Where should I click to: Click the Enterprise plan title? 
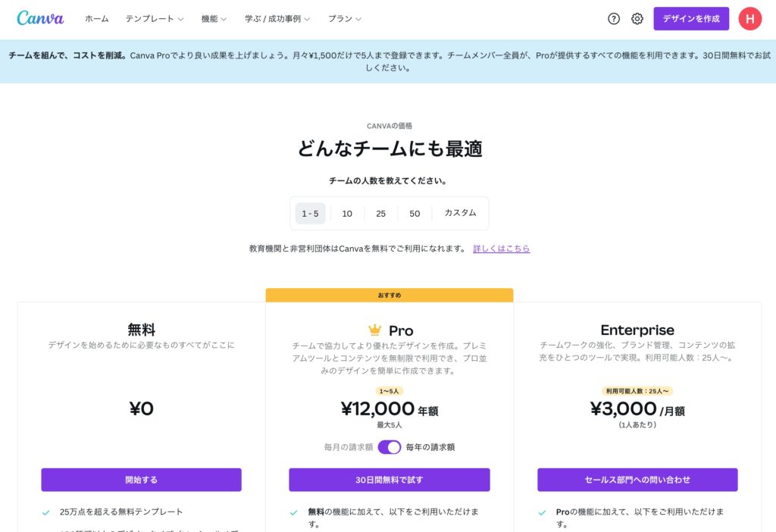click(637, 330)
